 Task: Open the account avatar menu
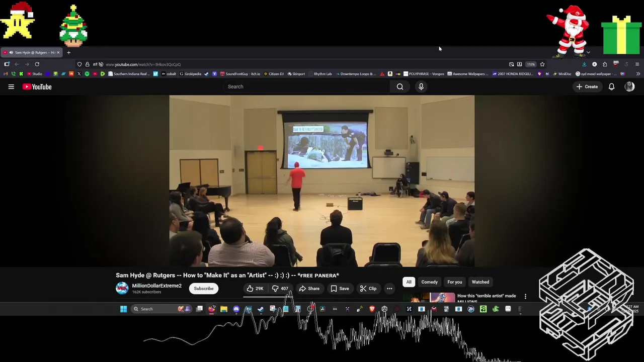(x=629, y=86)
